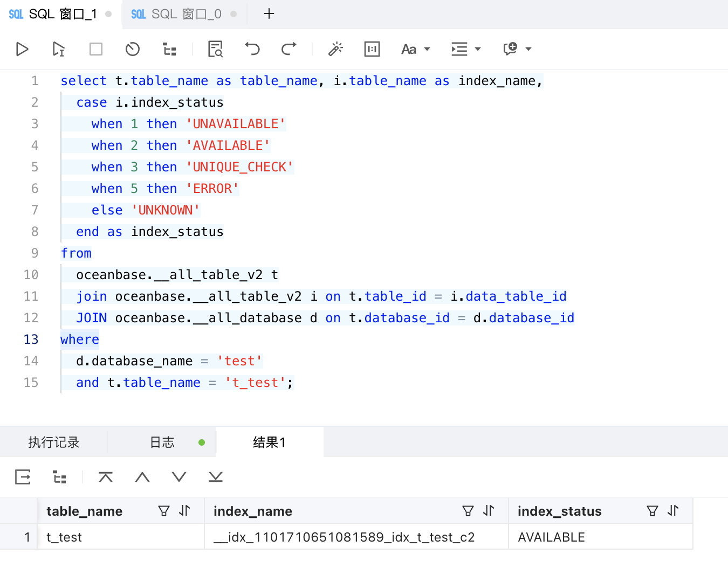Viewport: 728px width, 582px height.
Task: Export the result set icon
Action: pos(23,477)
